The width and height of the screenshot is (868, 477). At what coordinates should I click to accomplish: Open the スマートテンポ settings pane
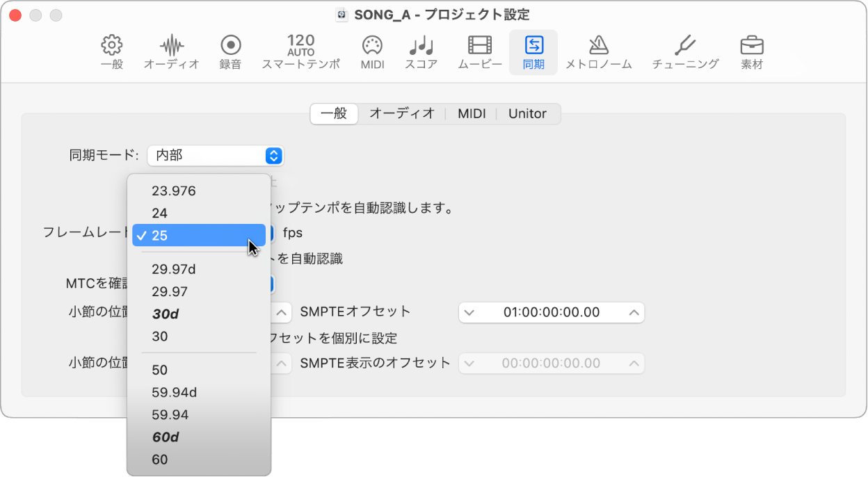click(300, 52)
